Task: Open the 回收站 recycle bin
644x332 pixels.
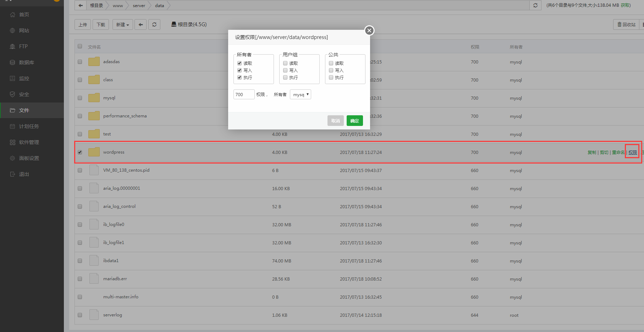Action: point(626,24)
